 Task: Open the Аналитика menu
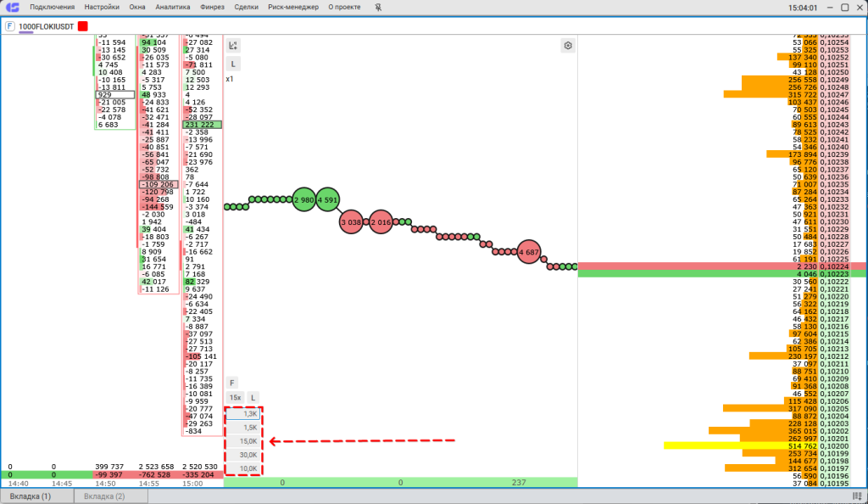coord(173,8)
